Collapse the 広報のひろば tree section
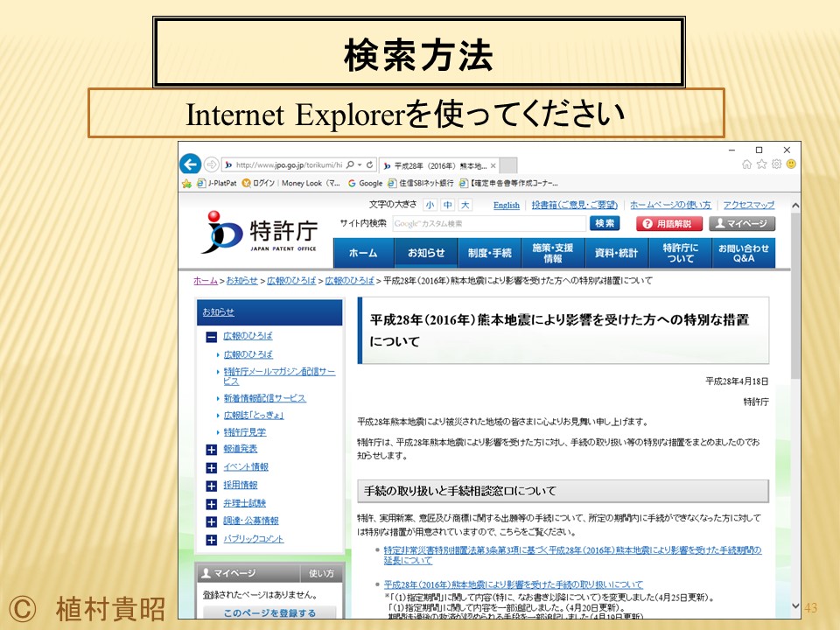Viewport: 840px width, 630px height. pos(212,337)
